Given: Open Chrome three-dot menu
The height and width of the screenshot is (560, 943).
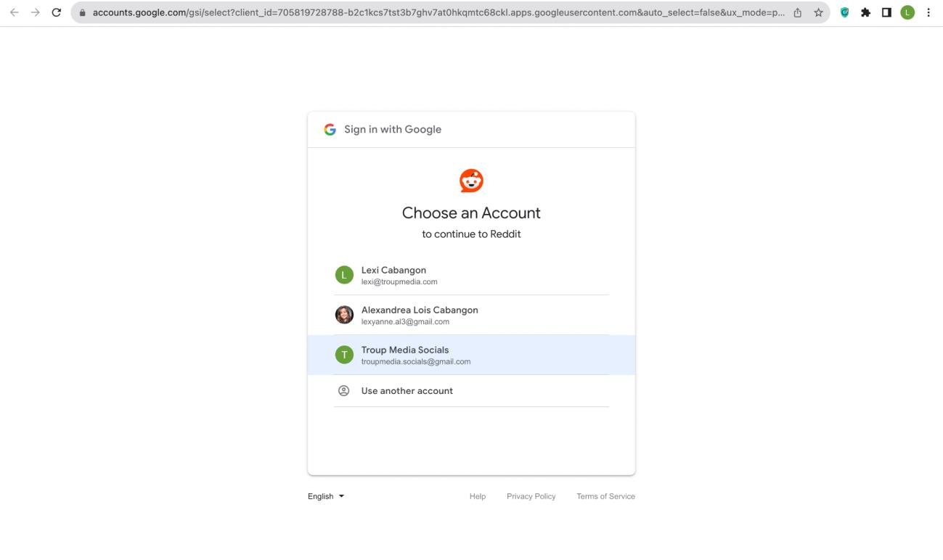Looking at the screenshot, I should [928, 12].
